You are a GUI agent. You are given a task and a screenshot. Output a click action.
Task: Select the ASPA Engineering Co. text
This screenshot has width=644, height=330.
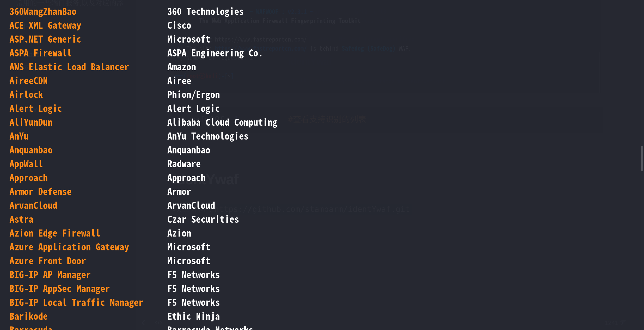coord(215,53)
